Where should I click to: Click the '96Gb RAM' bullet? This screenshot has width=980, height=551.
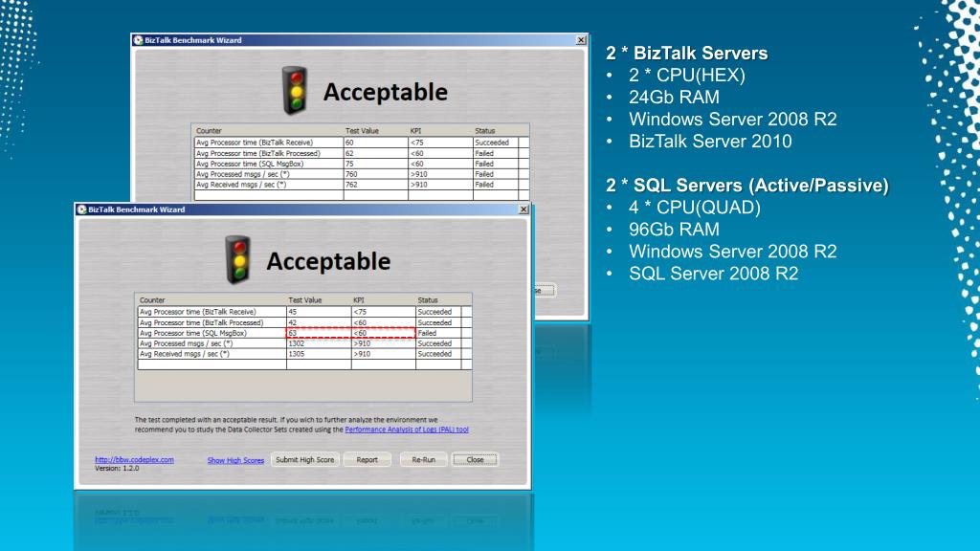674,230
